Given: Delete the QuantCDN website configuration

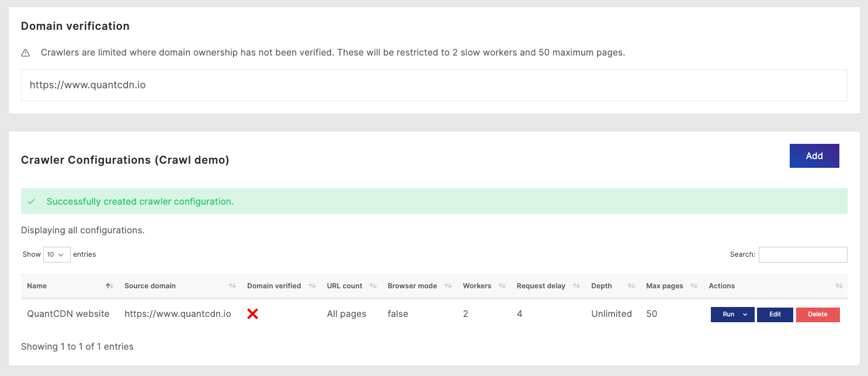Looking at the screenshot, I should point(818,315).
